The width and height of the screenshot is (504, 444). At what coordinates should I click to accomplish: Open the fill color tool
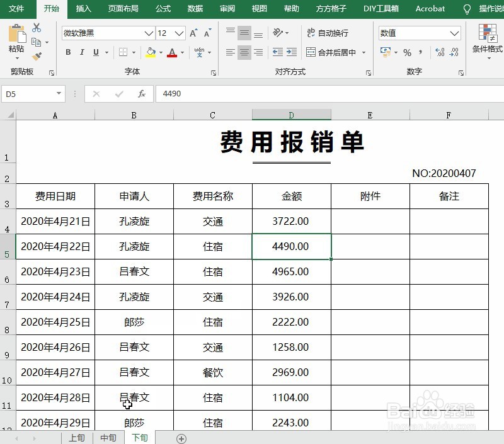[150, 52]
